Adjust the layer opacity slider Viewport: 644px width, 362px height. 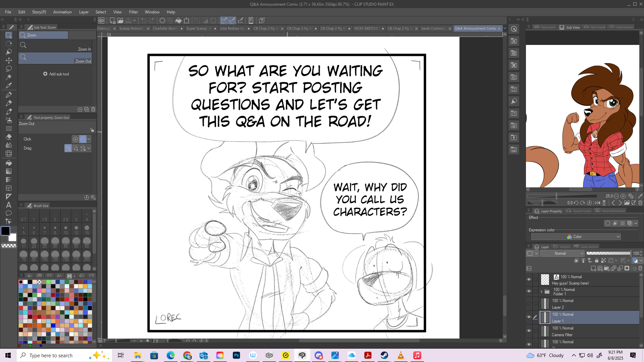coord(608,253)
